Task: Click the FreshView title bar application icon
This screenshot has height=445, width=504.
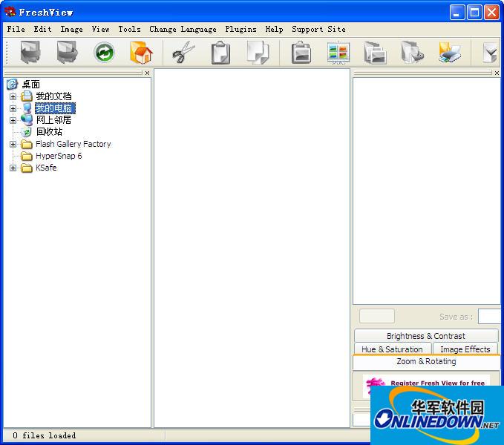Action: point(10,12)
